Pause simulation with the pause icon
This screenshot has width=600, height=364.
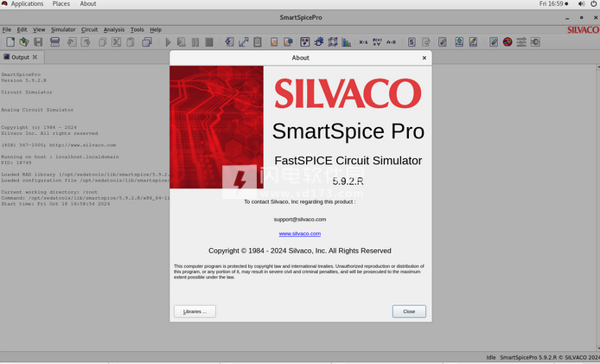pyautogui.click(x=195, y=42)
